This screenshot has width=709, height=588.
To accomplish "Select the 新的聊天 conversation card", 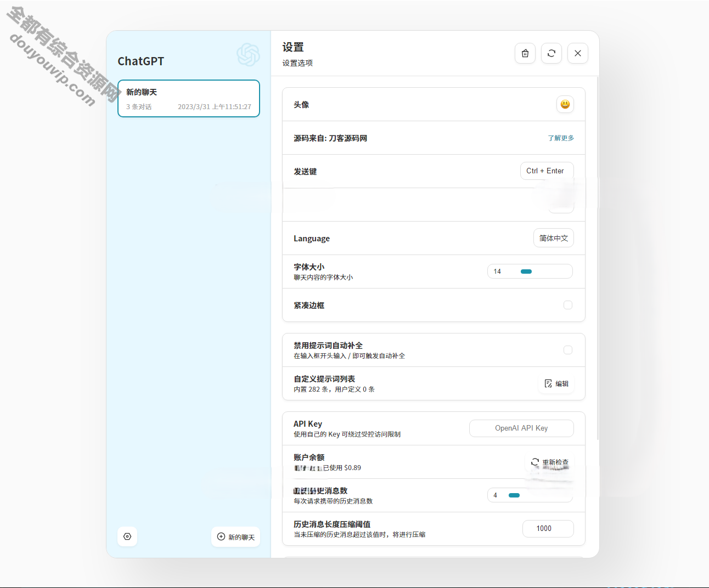I will point(189,99).
